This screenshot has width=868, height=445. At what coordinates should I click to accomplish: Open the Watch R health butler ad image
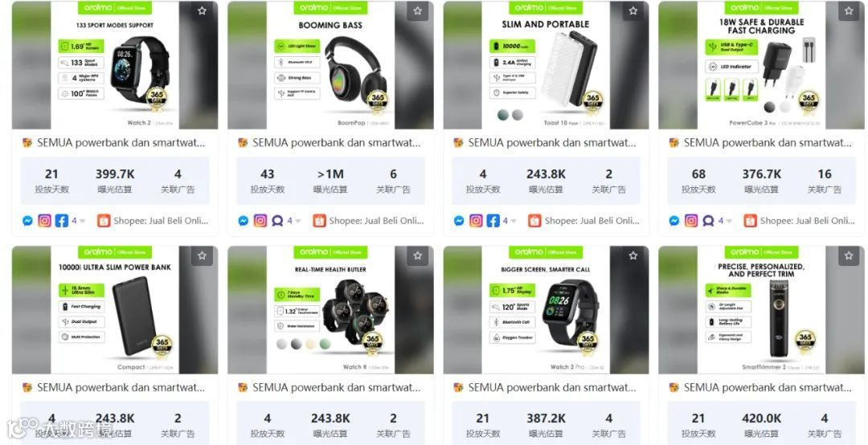(330, 310)
